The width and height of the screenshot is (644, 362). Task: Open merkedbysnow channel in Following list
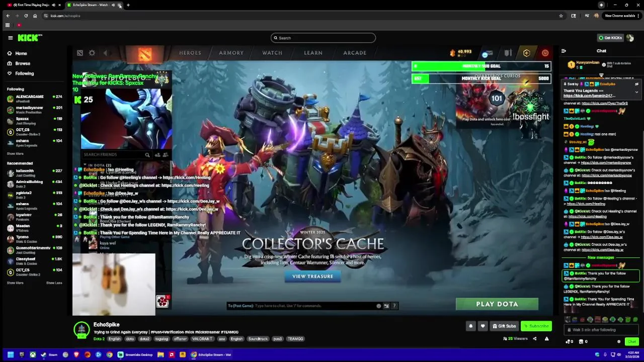tap(35, 109)
